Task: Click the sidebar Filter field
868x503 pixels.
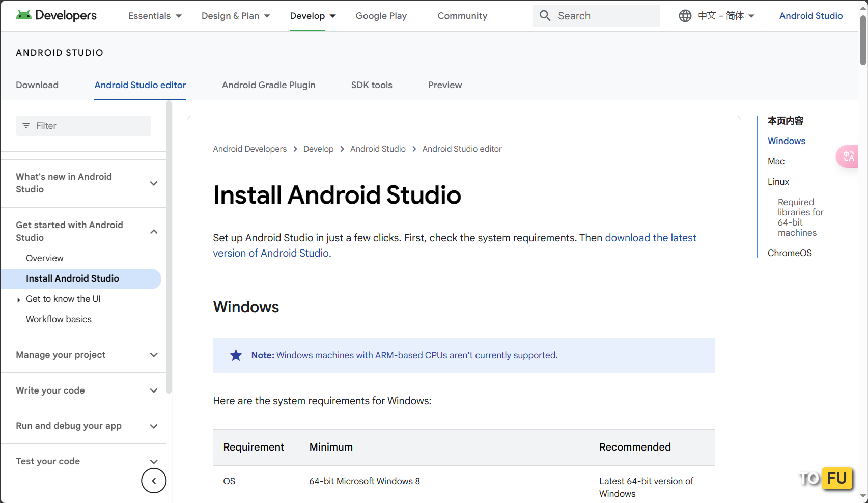Action: 83,126
